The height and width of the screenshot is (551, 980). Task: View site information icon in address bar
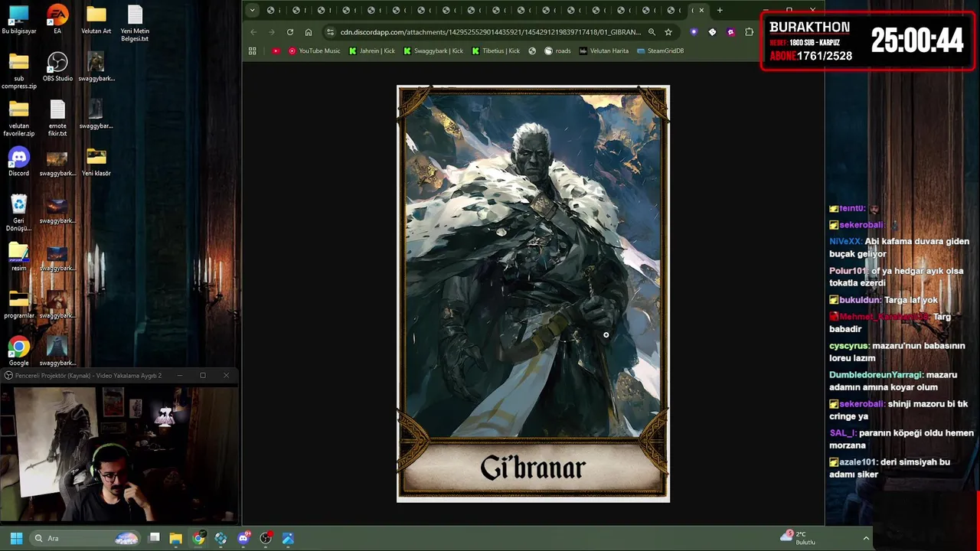pos(330,32)
